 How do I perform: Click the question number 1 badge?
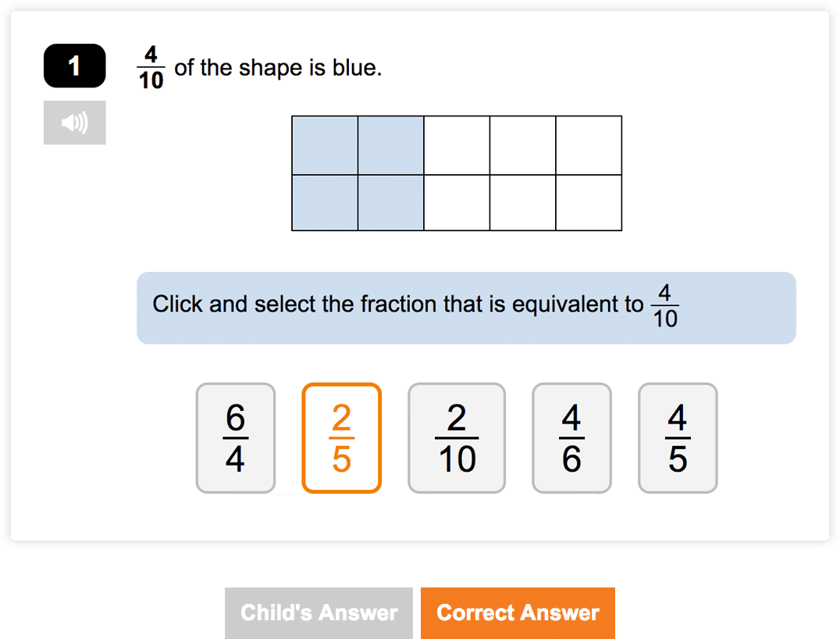(74, 66)
